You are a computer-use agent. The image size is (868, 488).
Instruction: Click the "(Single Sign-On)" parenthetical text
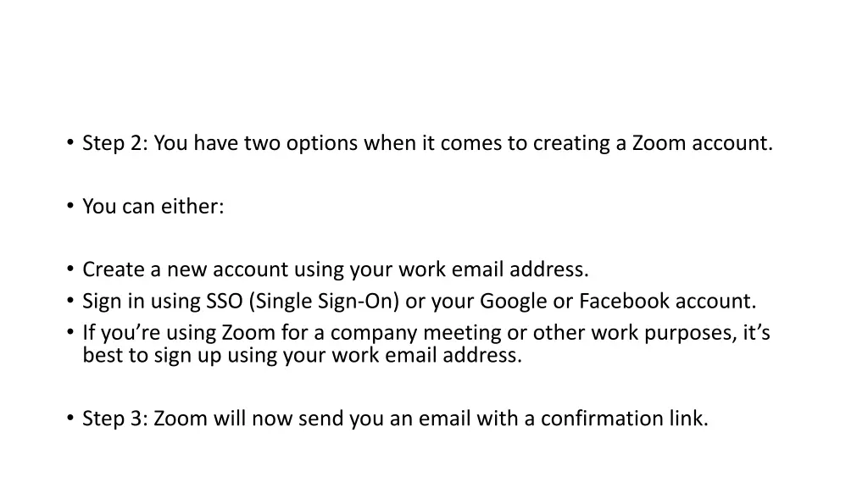(326, 301)
